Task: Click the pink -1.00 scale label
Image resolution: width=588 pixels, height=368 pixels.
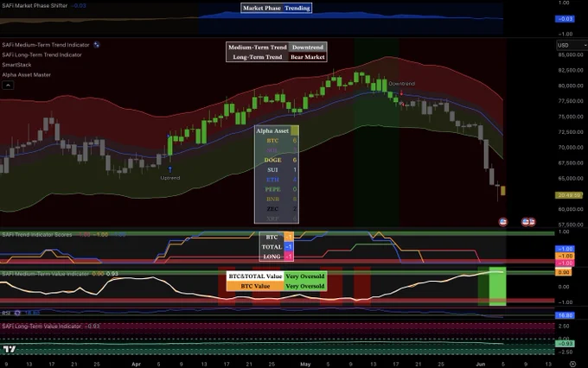Action: tap(565, 263)
